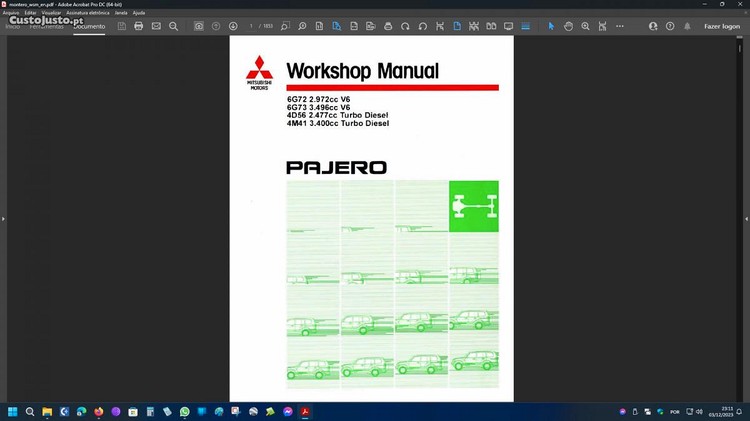Click the Print icon in toolbar

139,26
